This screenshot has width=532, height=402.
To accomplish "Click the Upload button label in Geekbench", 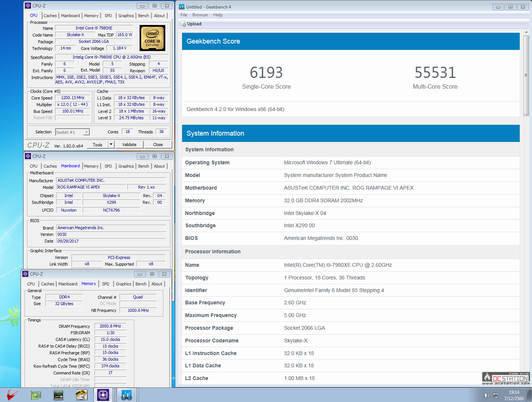I will tap(194, 24).
